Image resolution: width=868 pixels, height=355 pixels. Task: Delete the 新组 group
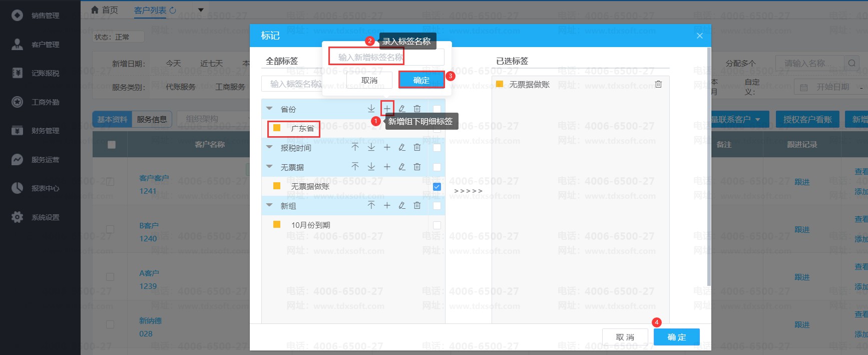pyautogui.click(x=417, y=205)
